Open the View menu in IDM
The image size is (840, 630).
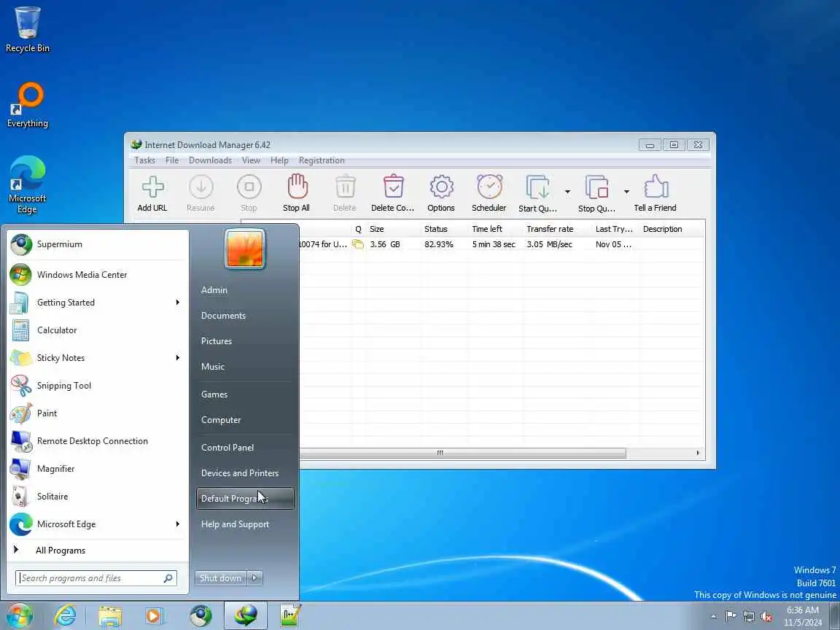pyautogui.click(x=251, y=160)
